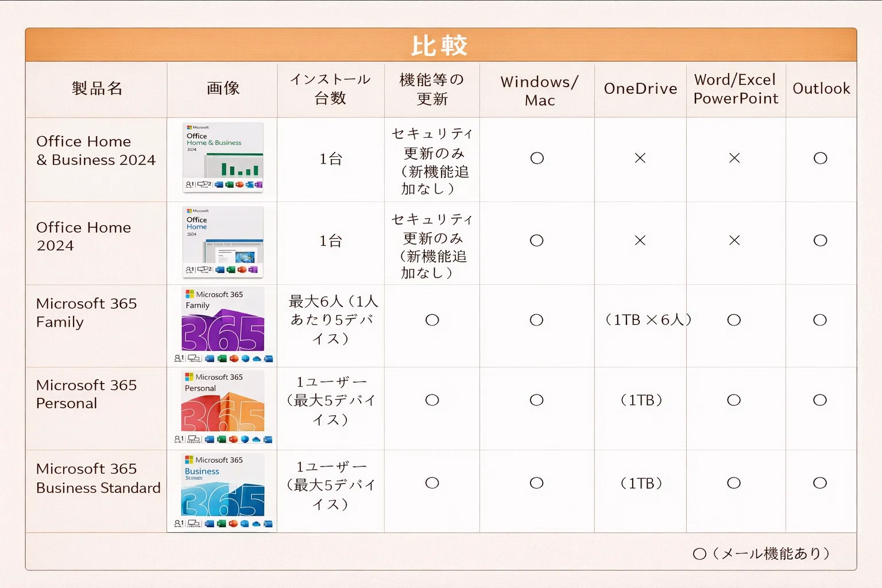Click the Office Home 2024 box image
This screenshot has width=882, height=588.
[223, 242]
